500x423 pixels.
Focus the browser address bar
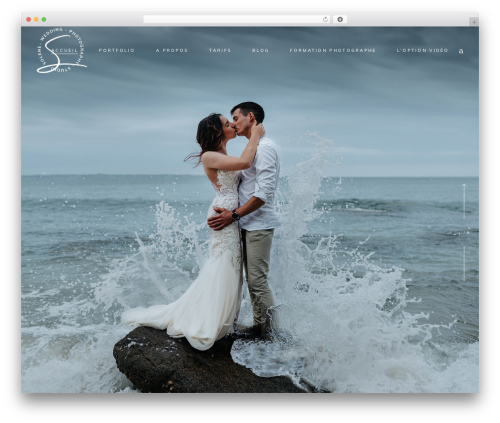[x=237, y=20]
